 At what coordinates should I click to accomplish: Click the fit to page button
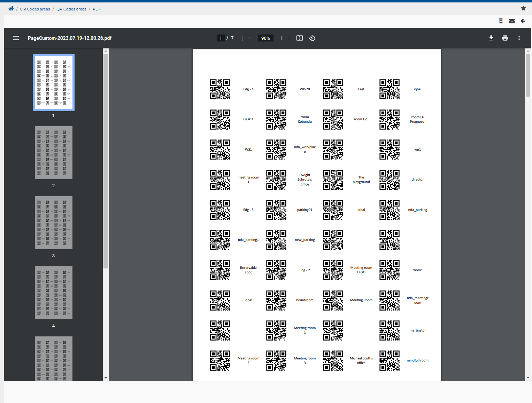pos(300,38)
